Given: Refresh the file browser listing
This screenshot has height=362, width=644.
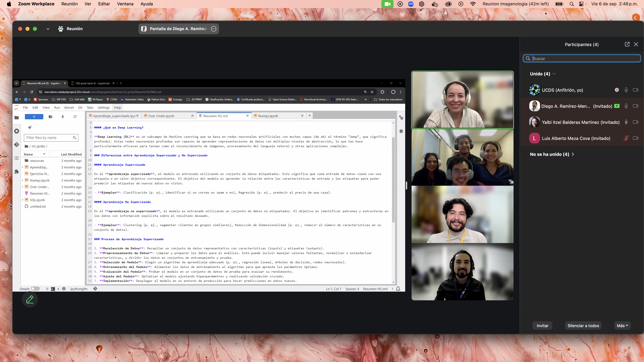Looking at the screenshot, I should click(x=75, y=117).
